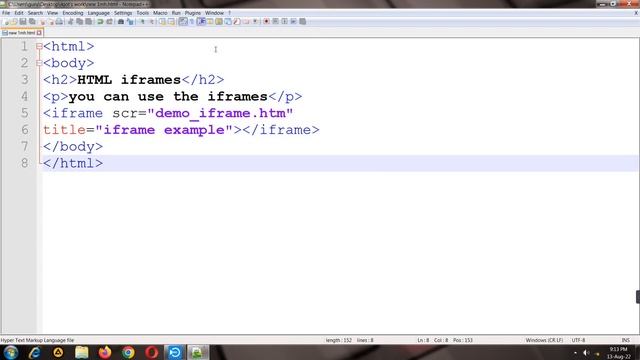The image size is (640, 360).
Task: Open the Window menu
Action: pyautogui.click(x=214, y=13)
